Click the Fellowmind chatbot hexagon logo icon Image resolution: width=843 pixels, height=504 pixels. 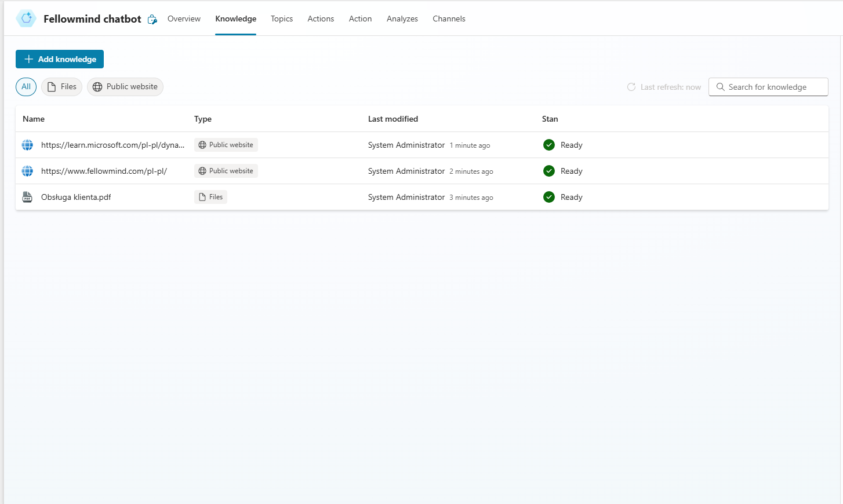pos(26,19)
